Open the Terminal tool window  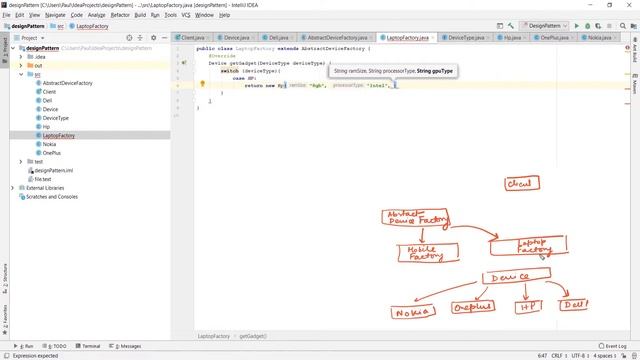coord(88,346)
